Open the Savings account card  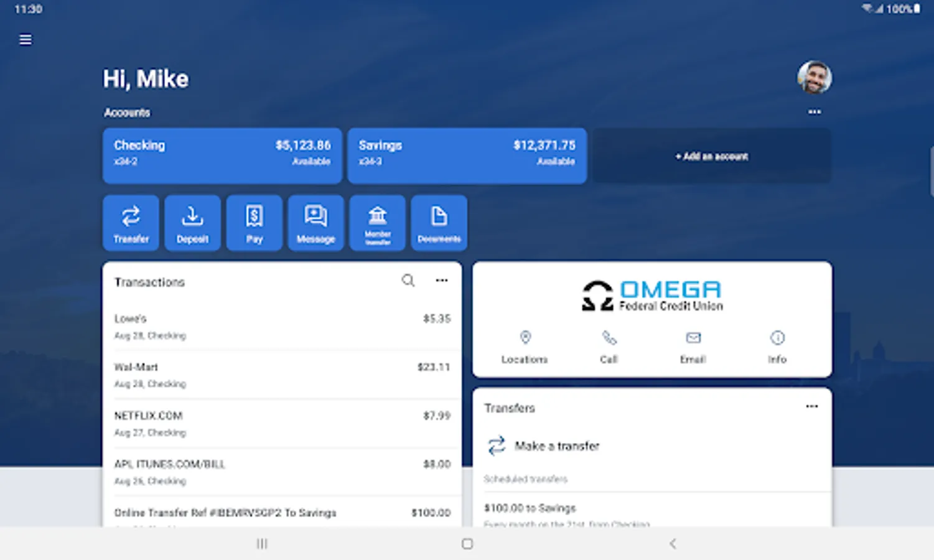coord(467,156)
